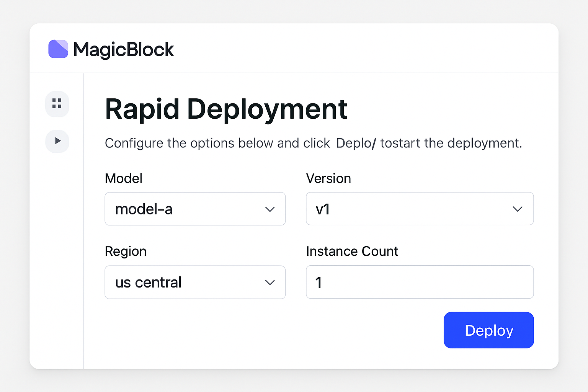
Task: Expand the Version field chevron arrow
Action: 518,209
